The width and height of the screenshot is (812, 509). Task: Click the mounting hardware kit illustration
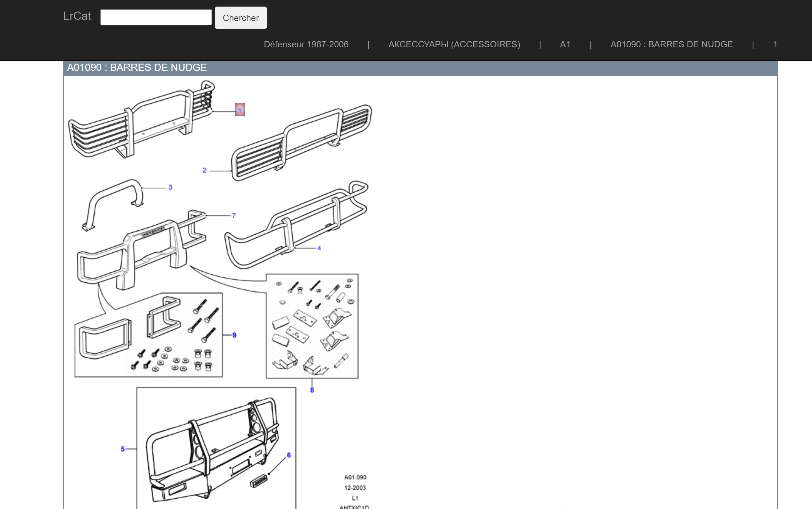312,326
